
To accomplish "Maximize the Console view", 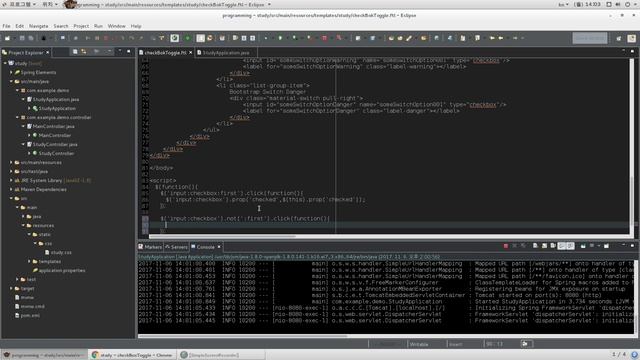I will point(632,246).
